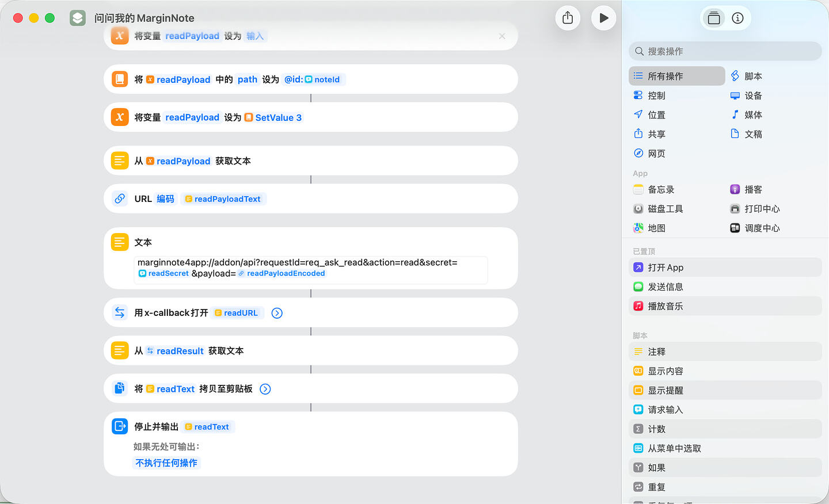Select the 停止并输出 action icon
The width and height of the screenshot is (829, 504).
click(120, 426)
